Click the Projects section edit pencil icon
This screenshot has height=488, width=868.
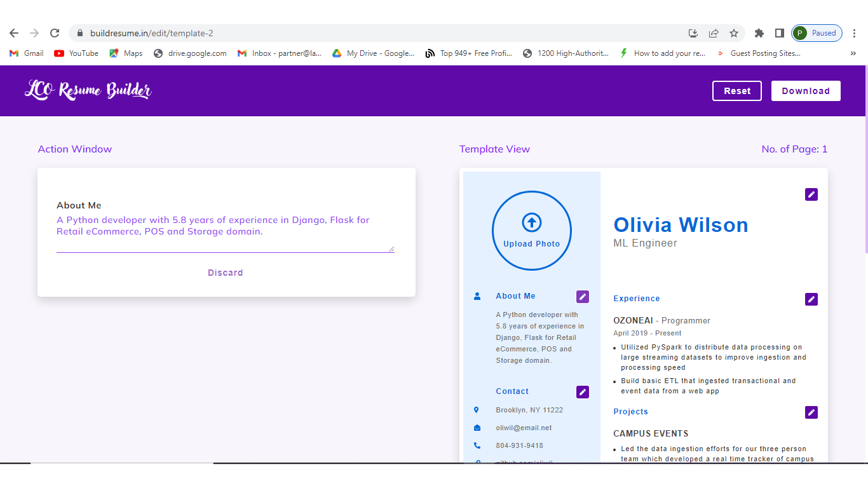pyautogui.click(x=811, y=412)
